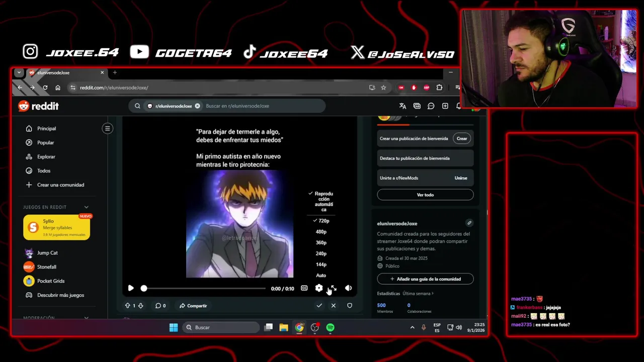
Task: Open the Chrome extensions puzzle icon
Action: (x=439, y=87)
